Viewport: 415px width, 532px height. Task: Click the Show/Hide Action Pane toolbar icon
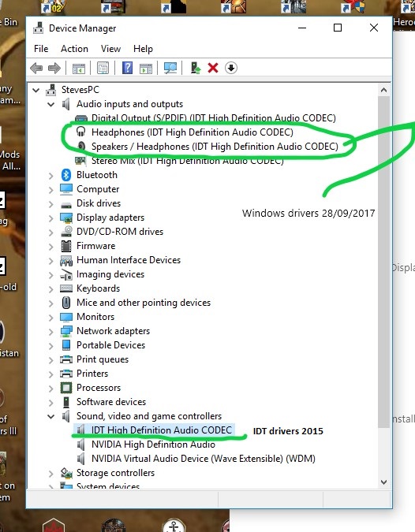146,69
